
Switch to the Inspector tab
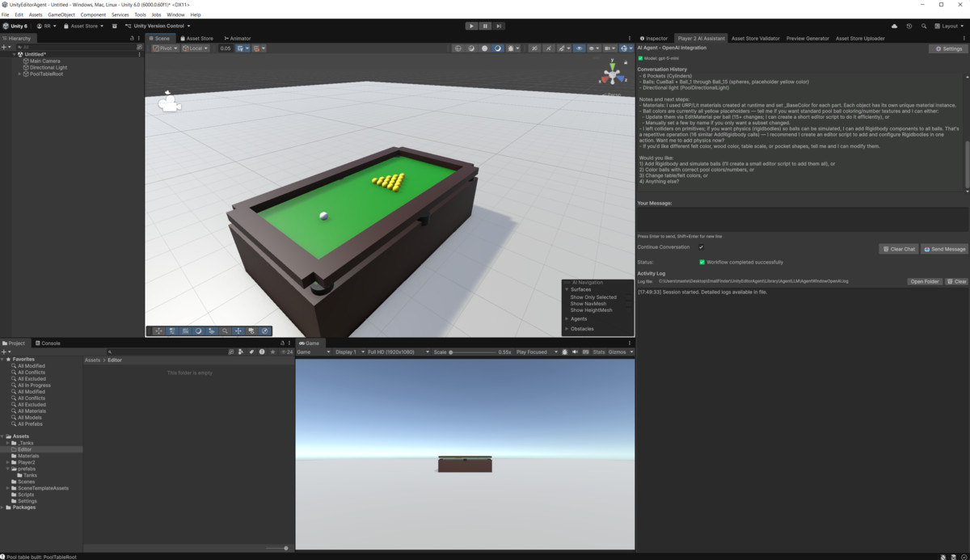(654, 38)
